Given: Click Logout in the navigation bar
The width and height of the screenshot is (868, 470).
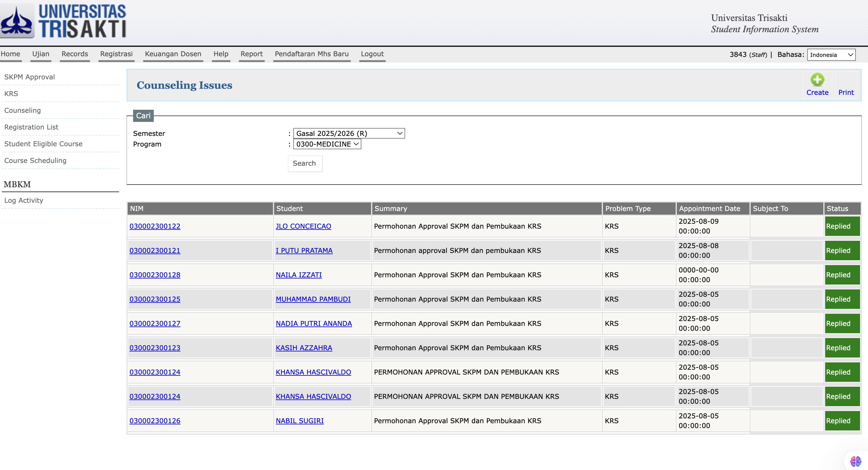Looking at the screenshot, I should tap(372, 54).
